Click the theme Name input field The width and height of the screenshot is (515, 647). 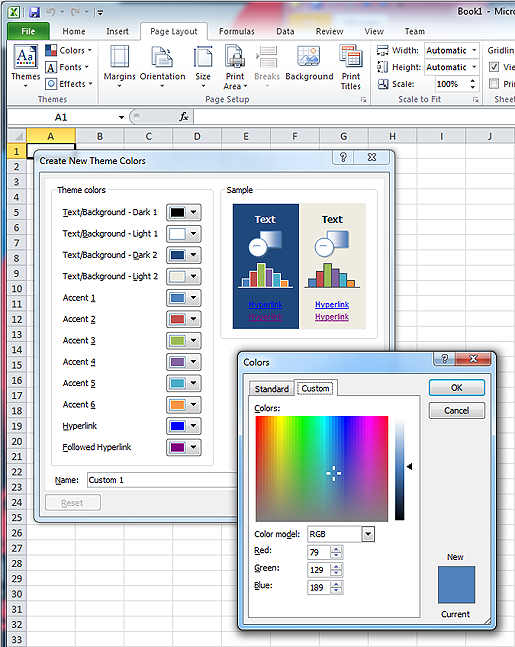coord(163,480)
